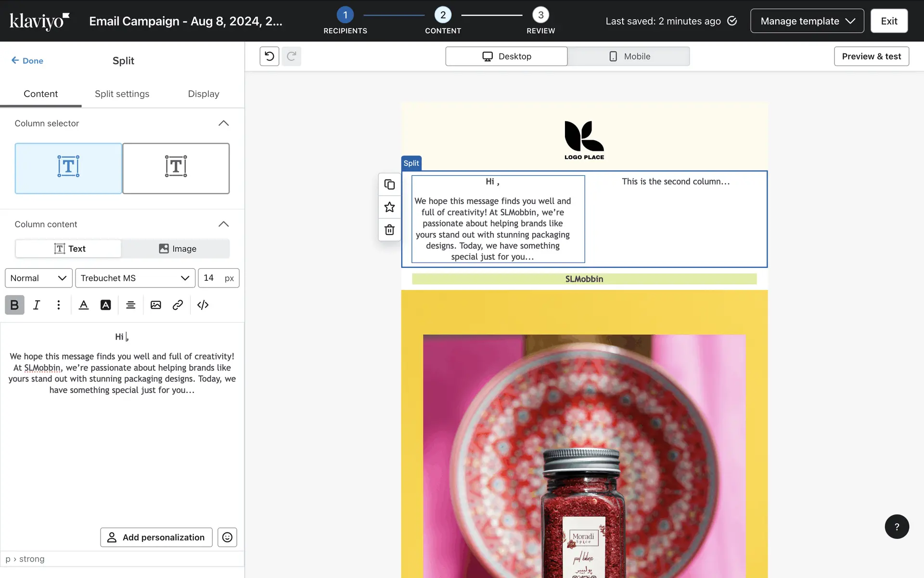
Task: Switch column content type to Image
Action: (177, 249)
